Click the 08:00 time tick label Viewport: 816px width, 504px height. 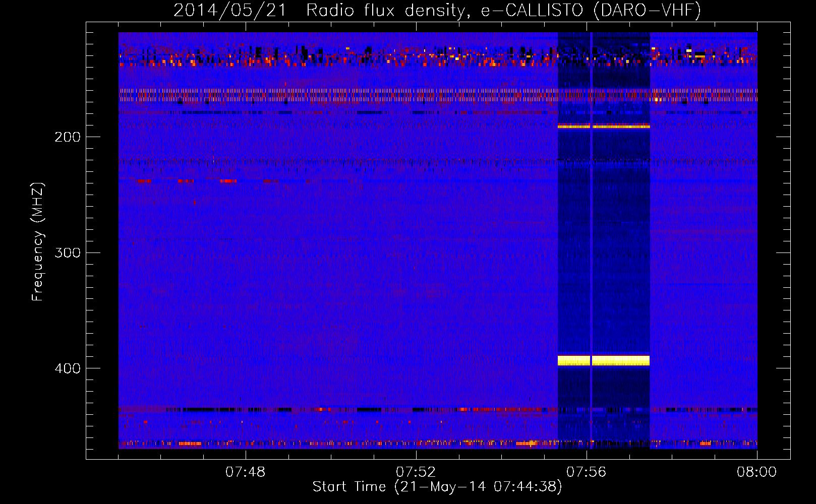[x=756, y=472]
